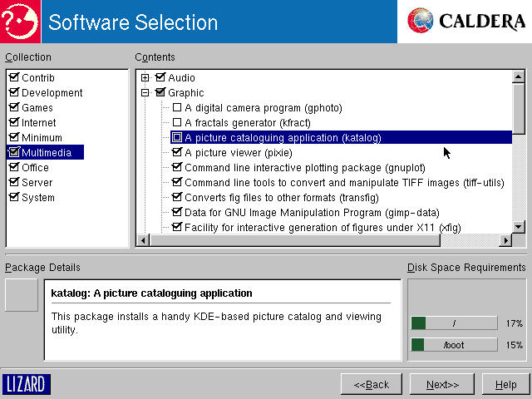Click the Lizard logo in the bottom corner
532x399 pixels.
(27, 384)
